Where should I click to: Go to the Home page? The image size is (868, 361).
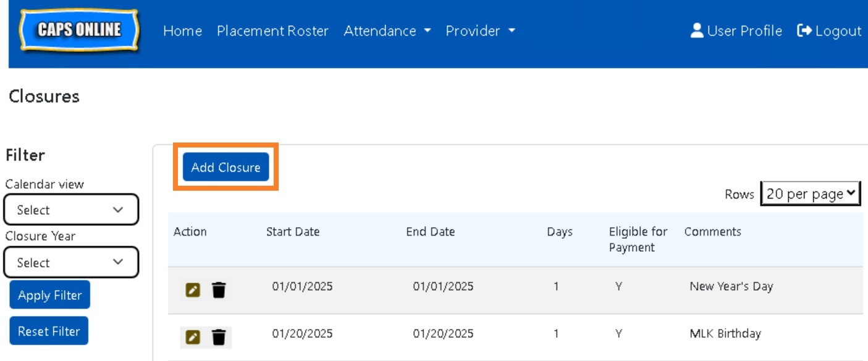[x=182, y=31]
